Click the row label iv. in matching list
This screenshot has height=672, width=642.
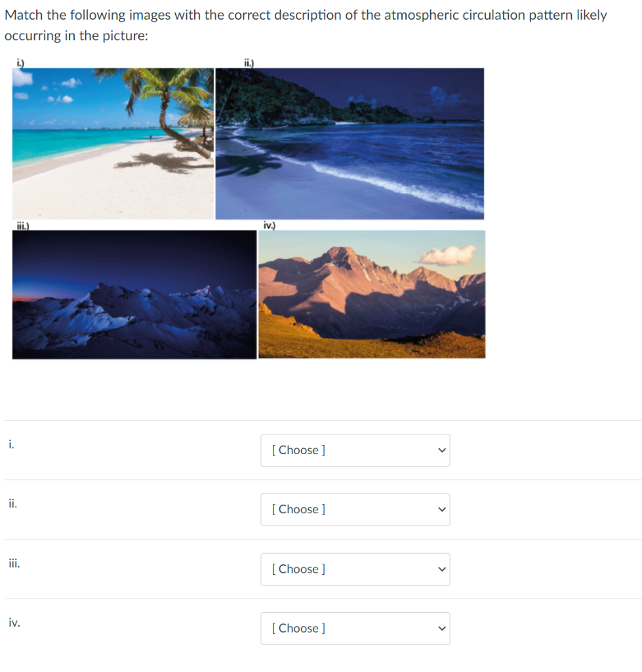click(14, 623)
